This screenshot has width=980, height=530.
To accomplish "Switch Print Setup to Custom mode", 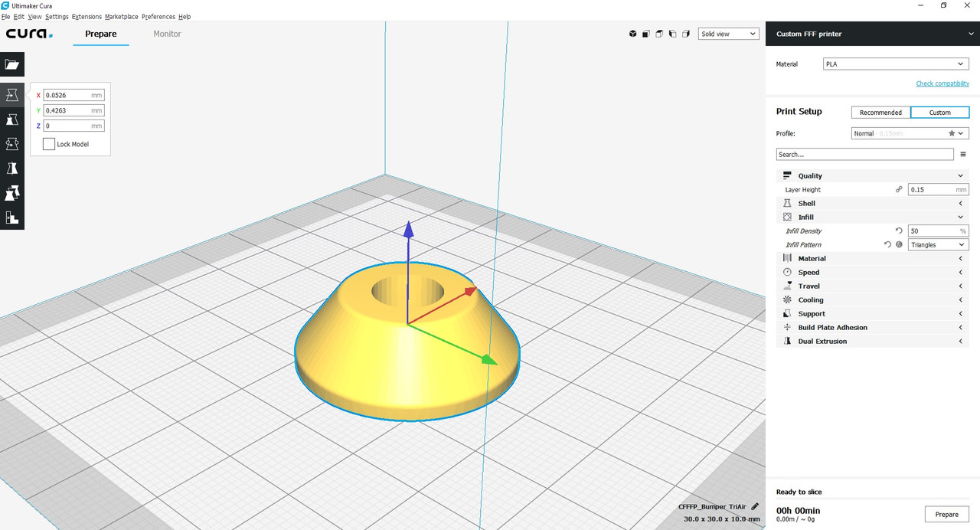I will [x=940, y=113].
